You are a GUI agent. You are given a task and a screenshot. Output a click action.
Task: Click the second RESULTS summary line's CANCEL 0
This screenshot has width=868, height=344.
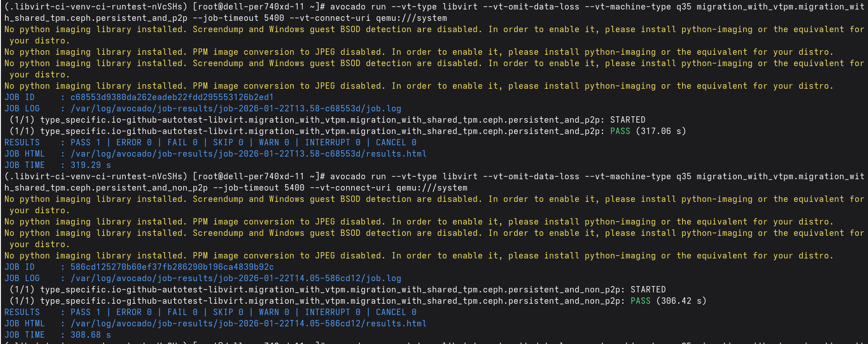click(396, 312)
